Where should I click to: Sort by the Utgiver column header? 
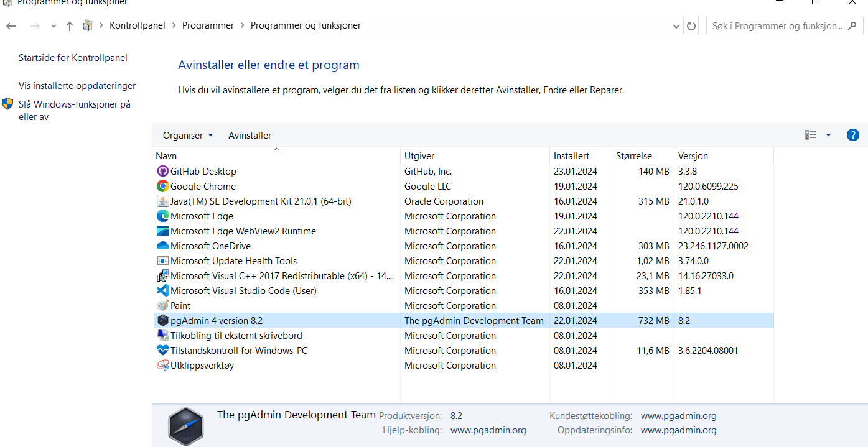pyautogui.click(x=475, y=156)
